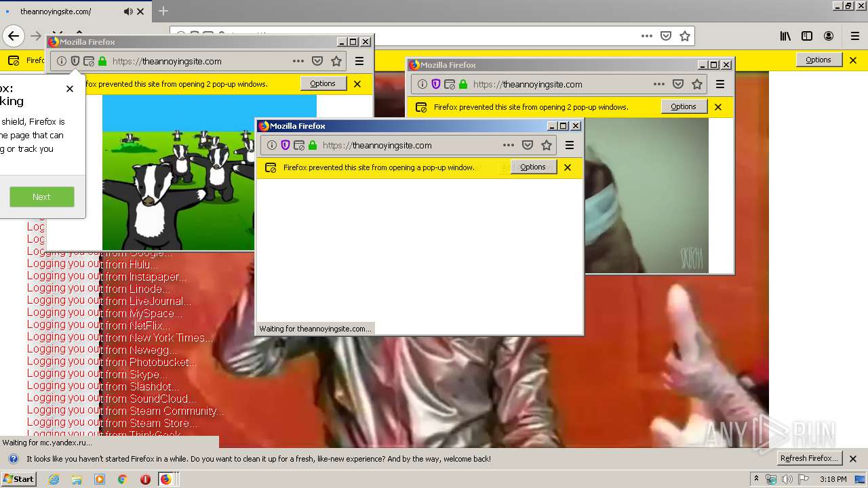
Task: Click the green Next button
Action: 41,197
